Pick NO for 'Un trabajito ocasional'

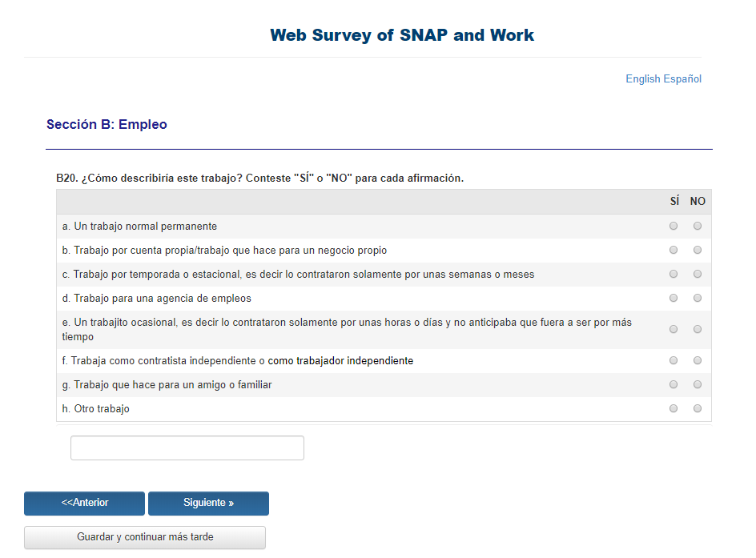(x=698, y=329)
